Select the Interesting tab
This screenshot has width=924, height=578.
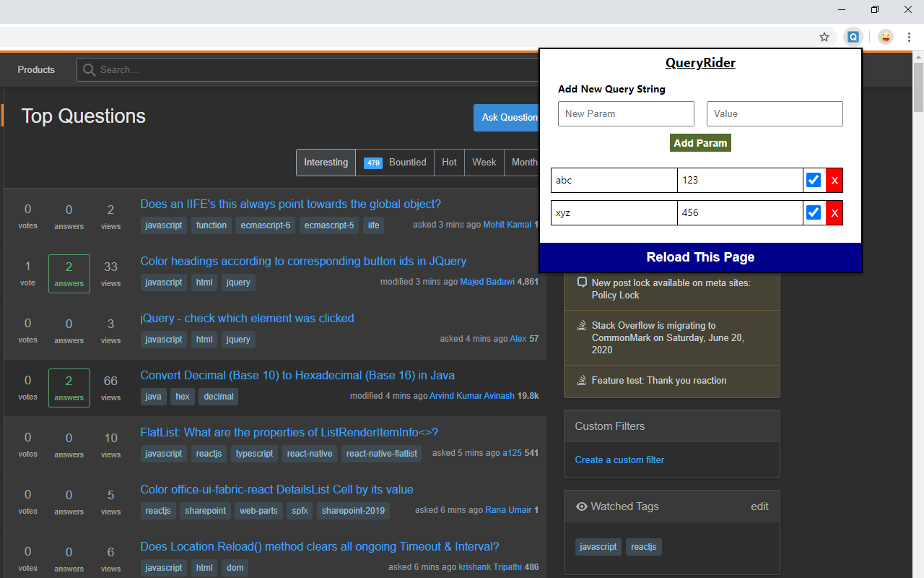click(326, 163)
